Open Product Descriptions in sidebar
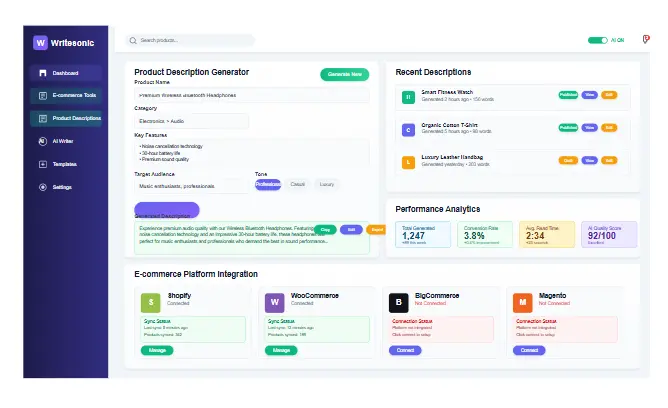 point(66,119)
